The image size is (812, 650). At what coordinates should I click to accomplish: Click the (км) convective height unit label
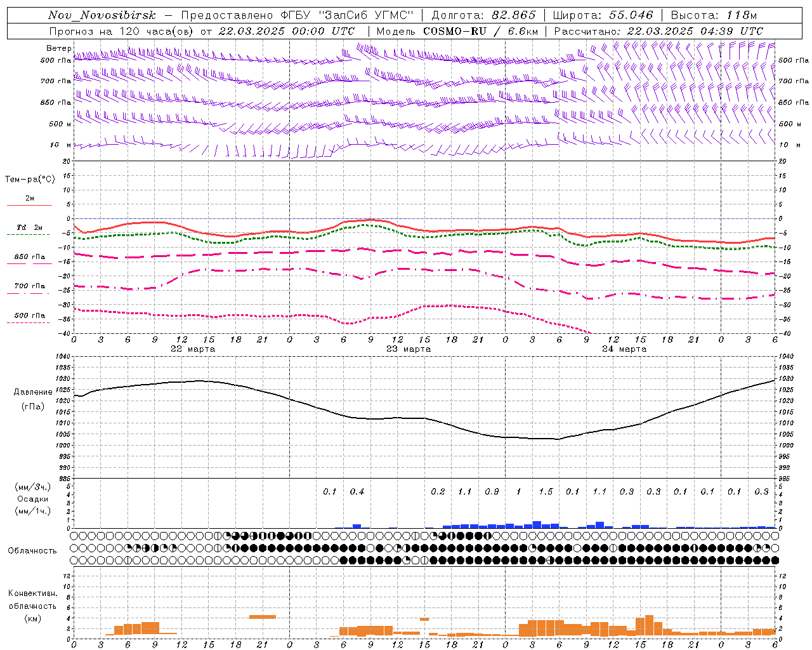[32, 618]
